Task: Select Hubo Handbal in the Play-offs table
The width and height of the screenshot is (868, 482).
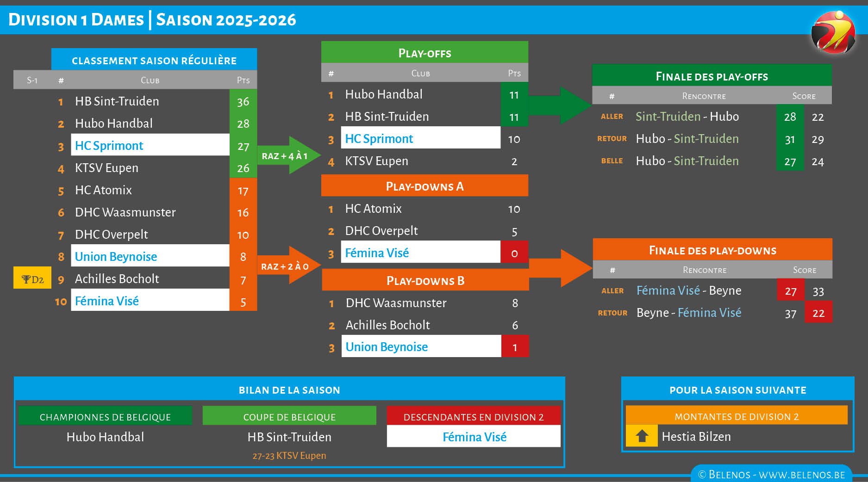Action: click(x=384, y=94)
